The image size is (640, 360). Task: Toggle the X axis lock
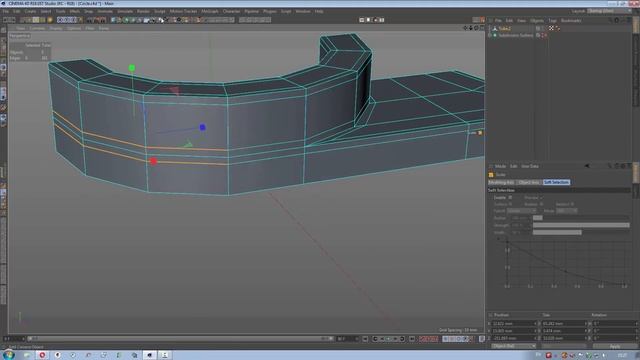pos(60,20)
